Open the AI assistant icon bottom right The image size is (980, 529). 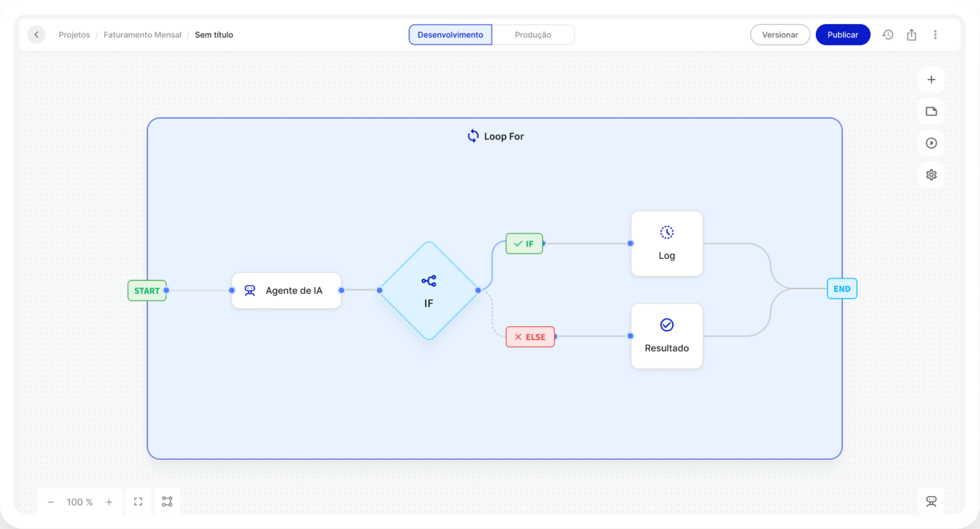(x=931, y=501)
